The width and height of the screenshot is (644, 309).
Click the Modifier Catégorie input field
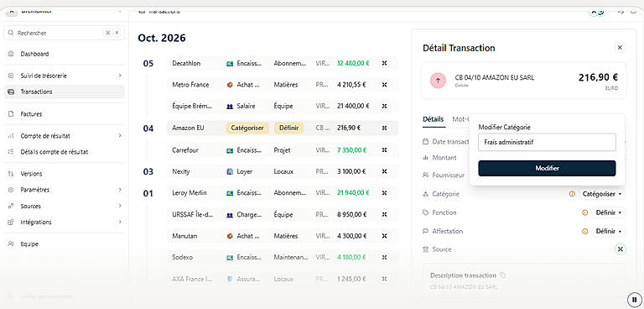pyautogui.click(x=547, y=143)
